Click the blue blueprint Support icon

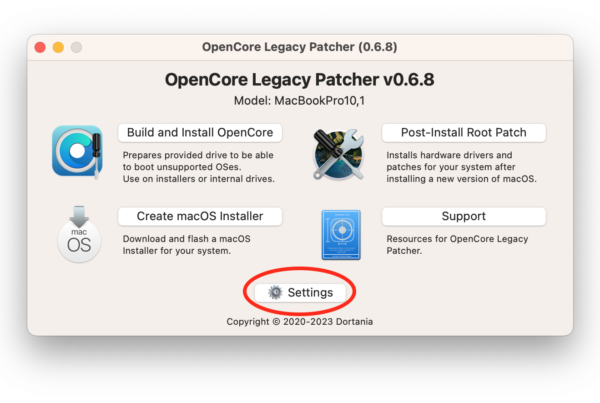341,235
